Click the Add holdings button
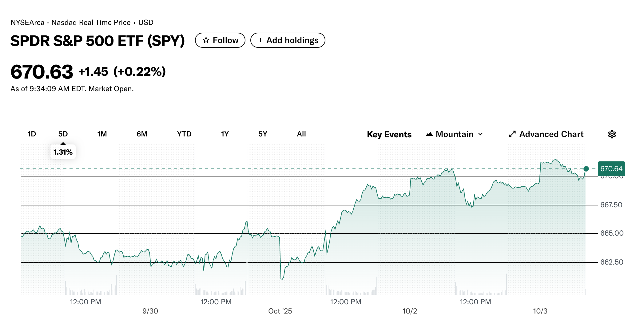 288,40
